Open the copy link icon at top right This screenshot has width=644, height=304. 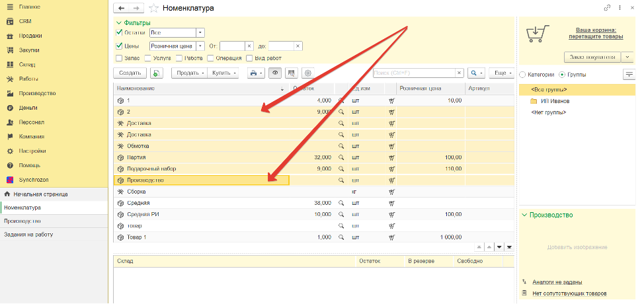607,8
